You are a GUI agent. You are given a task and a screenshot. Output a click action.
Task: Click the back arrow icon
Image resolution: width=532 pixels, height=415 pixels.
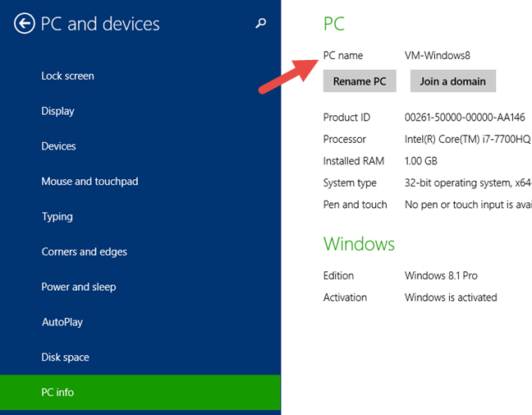(24, 24)
